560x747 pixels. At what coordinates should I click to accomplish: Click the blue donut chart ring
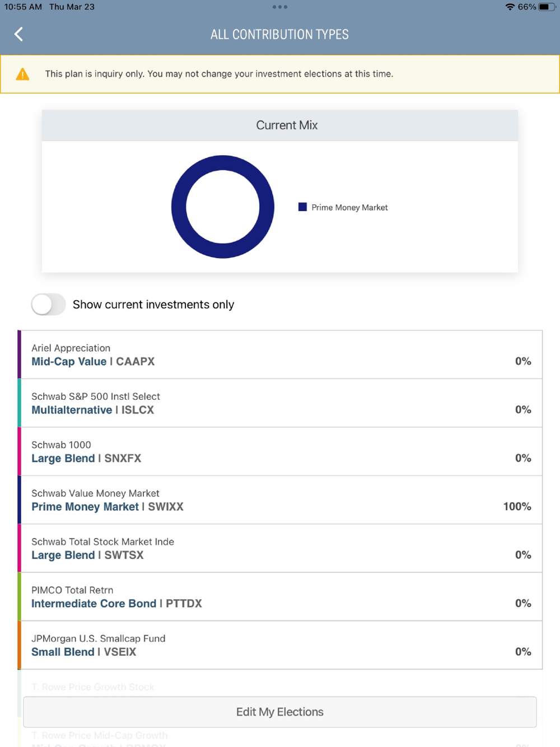tap(223, 163)
